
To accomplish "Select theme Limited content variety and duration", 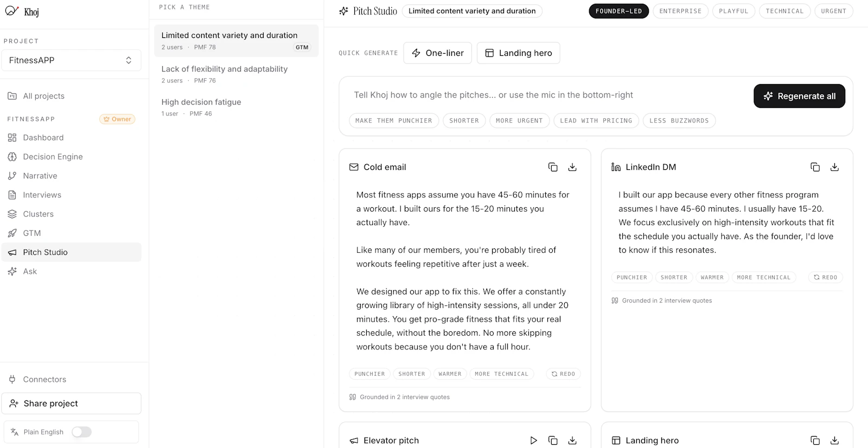I will click(236, 41).
